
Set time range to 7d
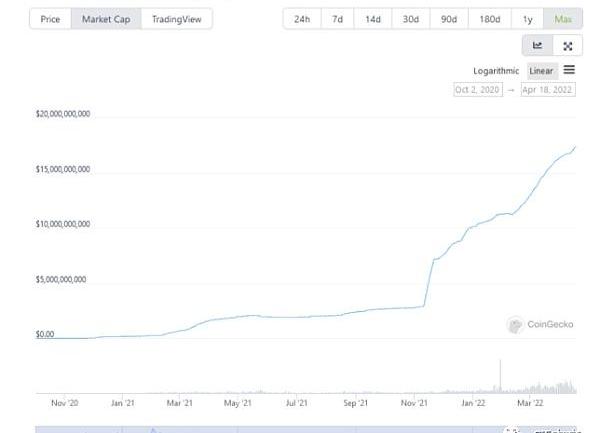pyautogui.click(x=338, y=19)
